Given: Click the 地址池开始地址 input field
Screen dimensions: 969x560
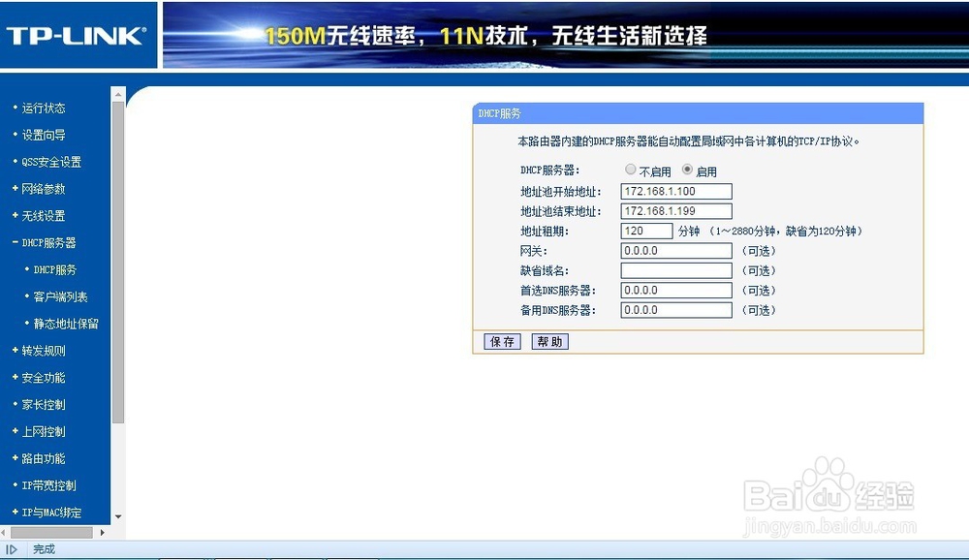Looking at the screenshot, I should pos(676,192).
